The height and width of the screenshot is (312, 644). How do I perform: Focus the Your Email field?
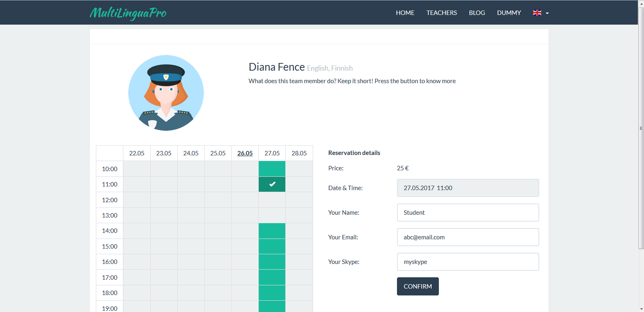(x=468, y=237)
